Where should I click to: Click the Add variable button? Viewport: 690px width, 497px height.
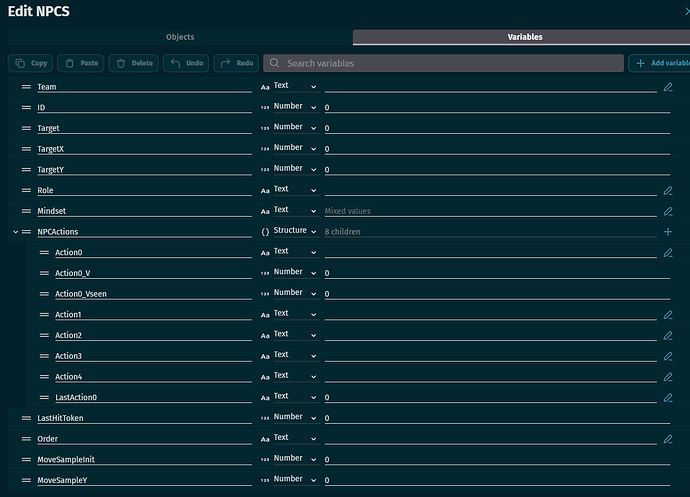pyautogui.click(x=660, y=63)
